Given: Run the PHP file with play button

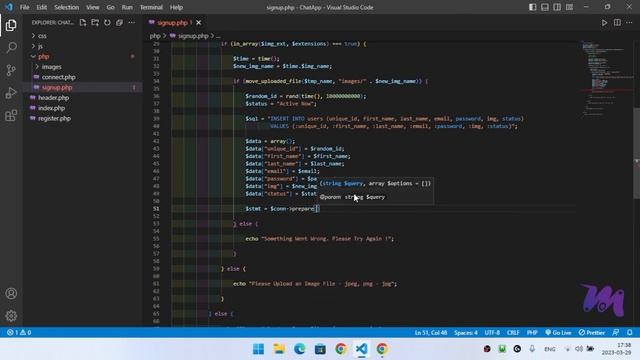Looking at the screenshot, I should (x=604, y=23).
